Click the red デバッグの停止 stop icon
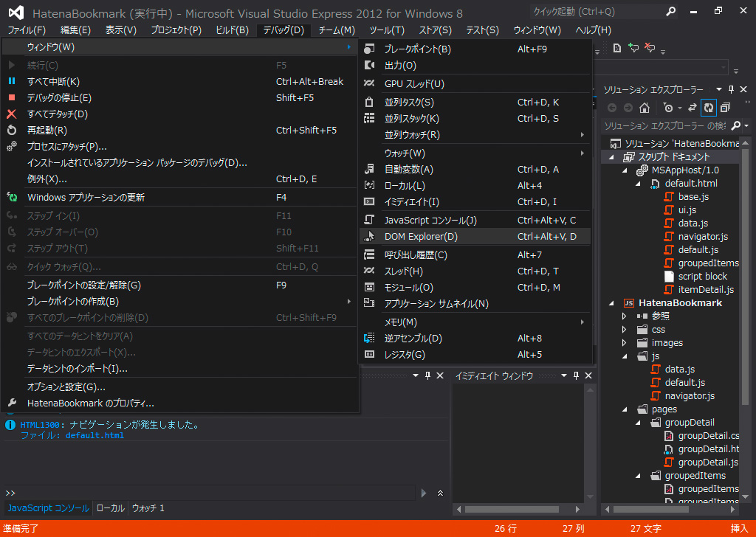The image size is (756, 537). click(x=12, y=98)
